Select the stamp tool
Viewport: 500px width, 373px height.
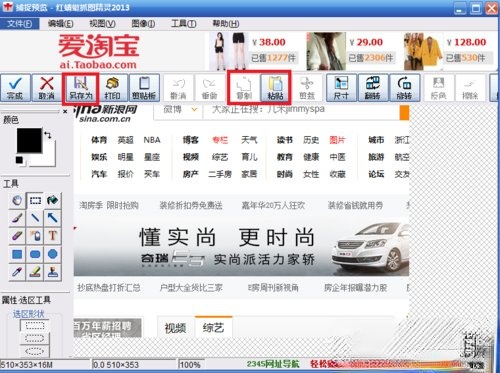point(53,272)
